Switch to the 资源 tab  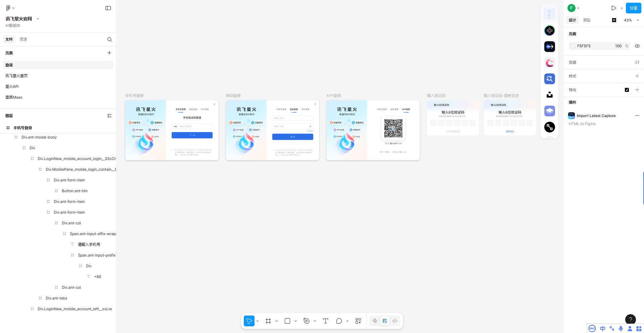(23, 39)
